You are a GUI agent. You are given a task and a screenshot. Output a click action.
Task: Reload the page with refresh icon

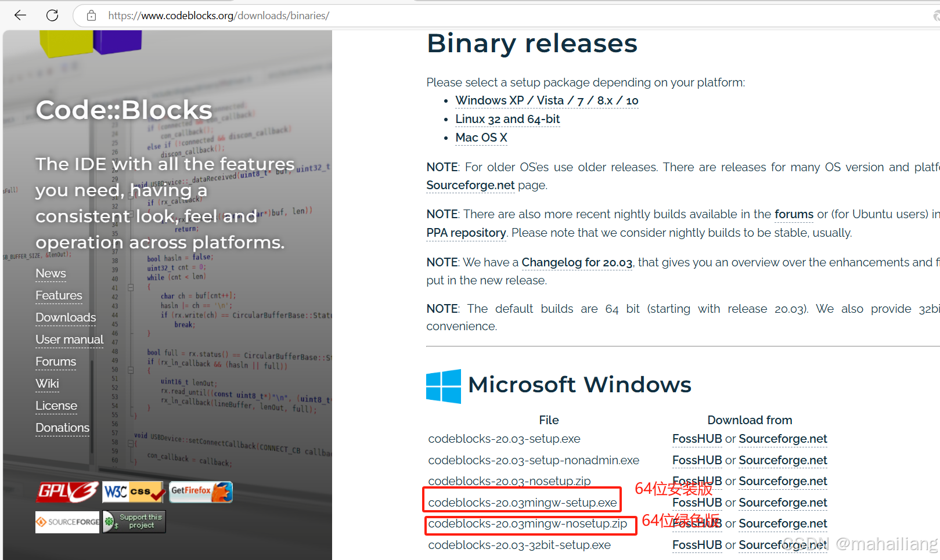[x=52, y=16]
